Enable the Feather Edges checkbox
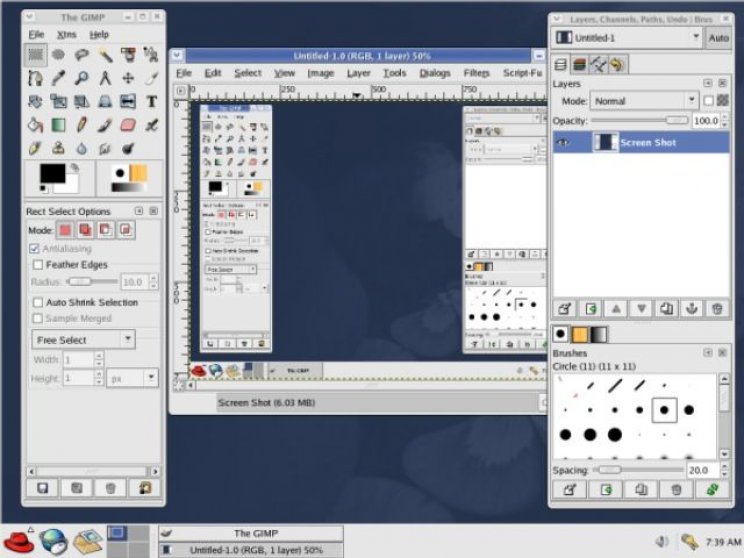 point(38,265)
